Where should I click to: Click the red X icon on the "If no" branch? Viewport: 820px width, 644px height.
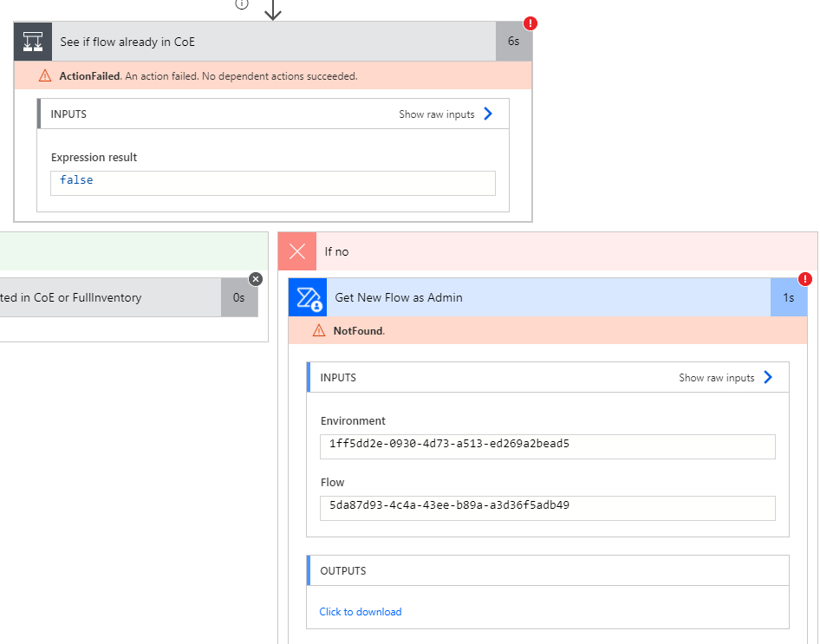point(297,250)
